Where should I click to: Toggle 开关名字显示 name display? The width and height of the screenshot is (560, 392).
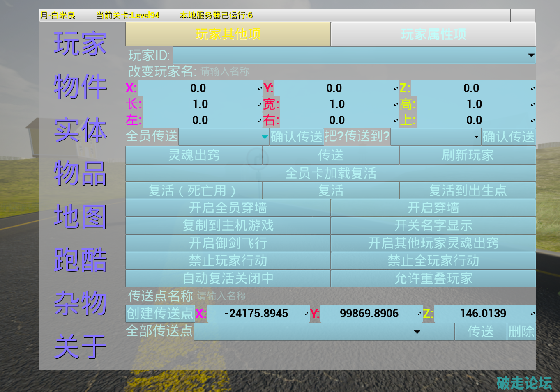click(433, 226)
